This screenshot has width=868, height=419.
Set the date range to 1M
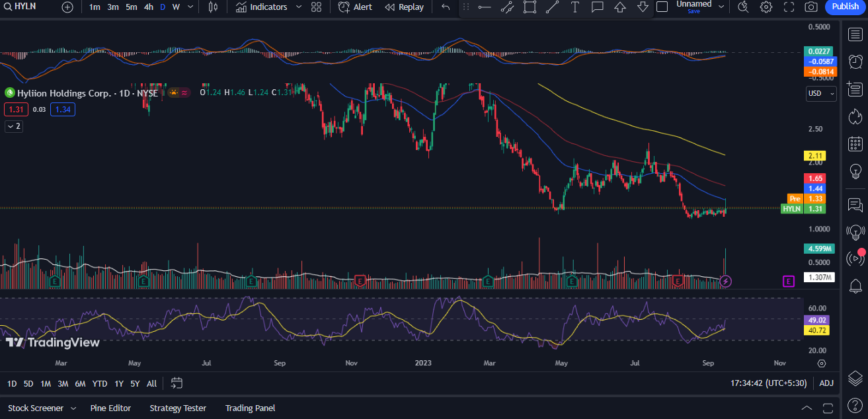point(46,383)
